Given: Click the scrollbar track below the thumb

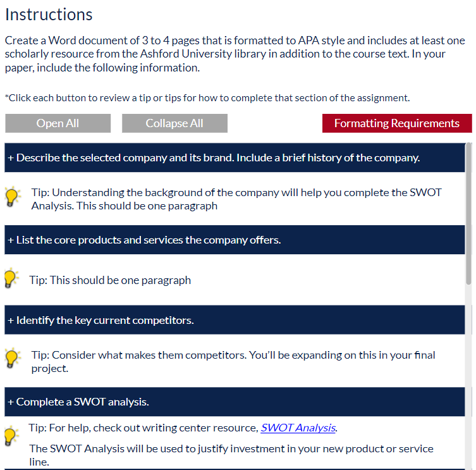Looking at the screenshot, I should point(468,377).
